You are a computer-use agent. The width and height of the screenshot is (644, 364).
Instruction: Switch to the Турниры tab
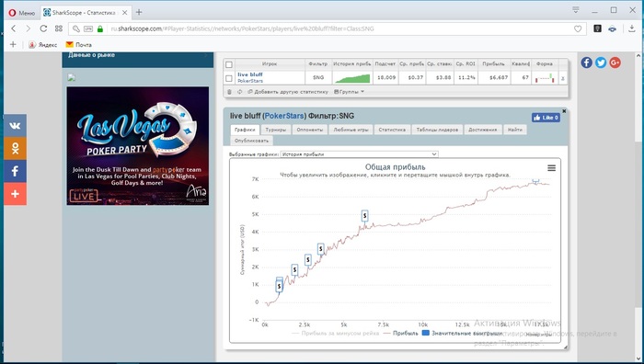[x=276, y=130]
